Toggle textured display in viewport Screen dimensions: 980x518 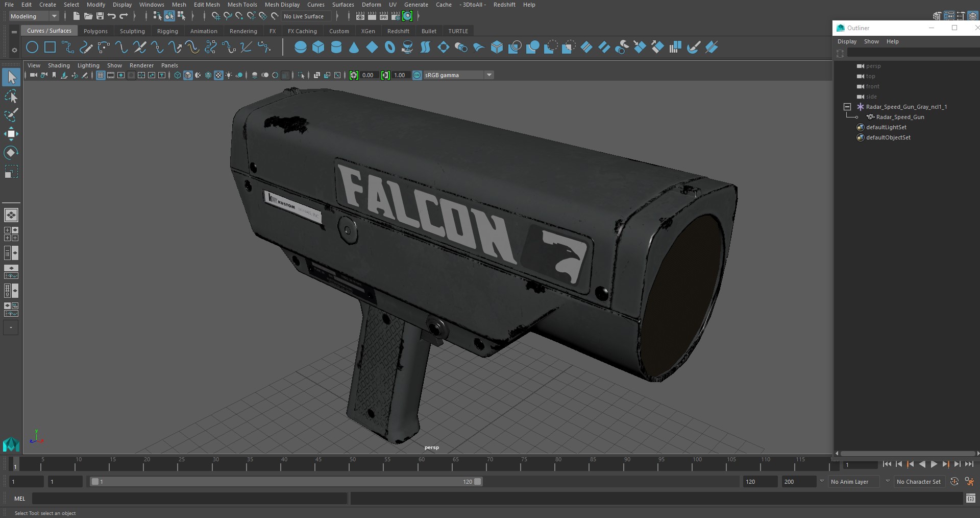(218, 75)
